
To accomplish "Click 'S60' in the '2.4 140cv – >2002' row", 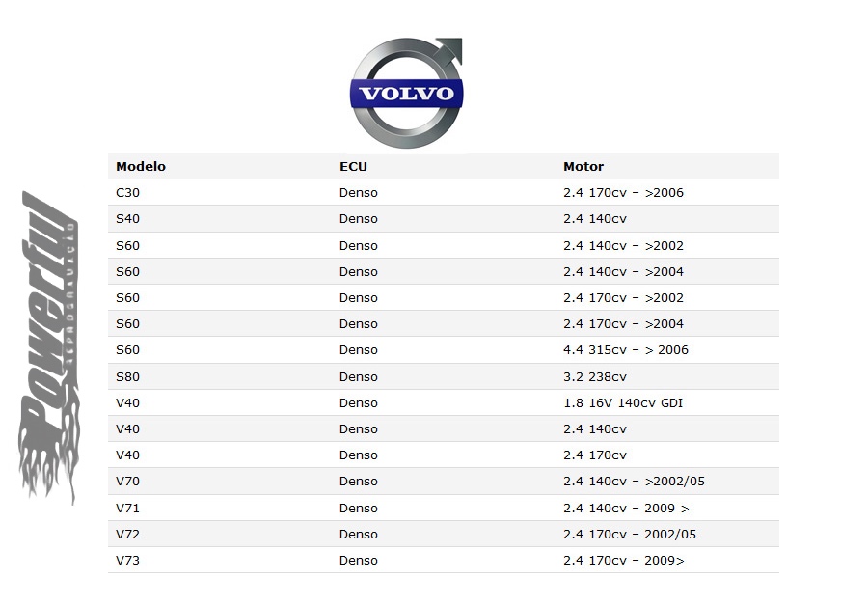I will [127, 246].
